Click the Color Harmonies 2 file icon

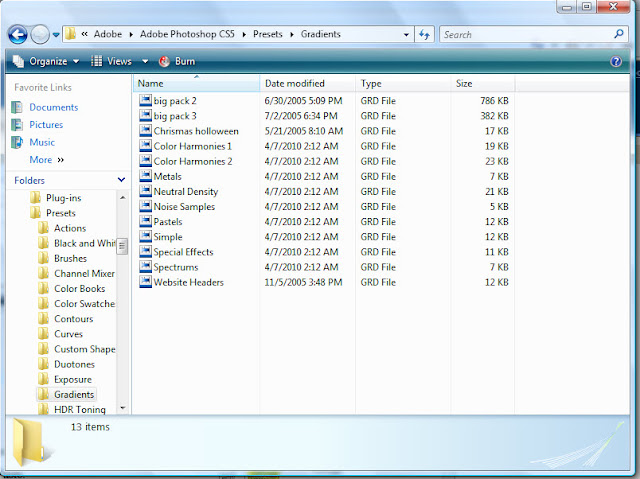pyautogui.click(x=145, y=161)
